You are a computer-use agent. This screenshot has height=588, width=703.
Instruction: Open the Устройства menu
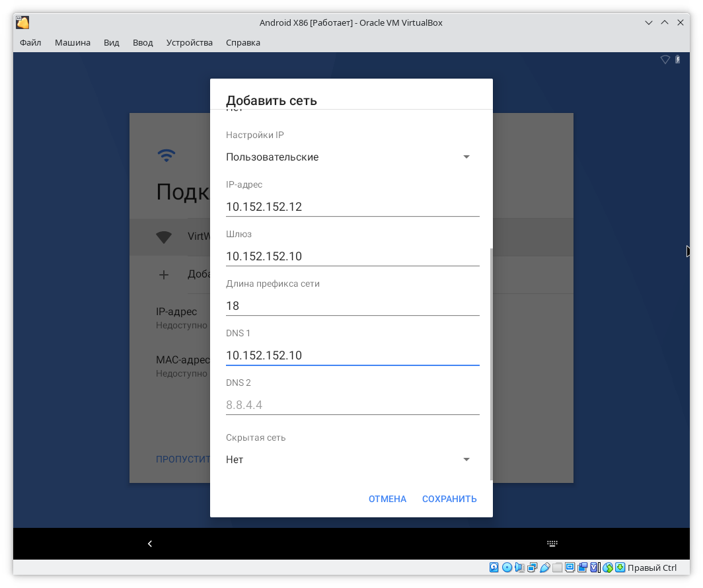(190, 42)
